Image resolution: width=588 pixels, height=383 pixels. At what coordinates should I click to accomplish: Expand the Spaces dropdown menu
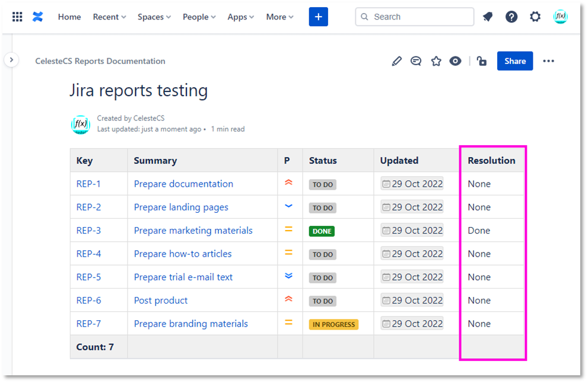pyautogui.click(x=154, y=17)
